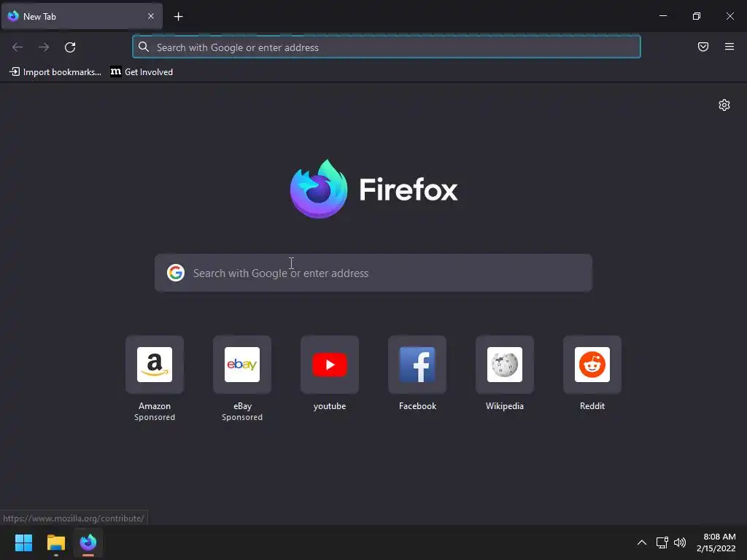Click the magnifier icon in the address bar

tap(144, 47)
